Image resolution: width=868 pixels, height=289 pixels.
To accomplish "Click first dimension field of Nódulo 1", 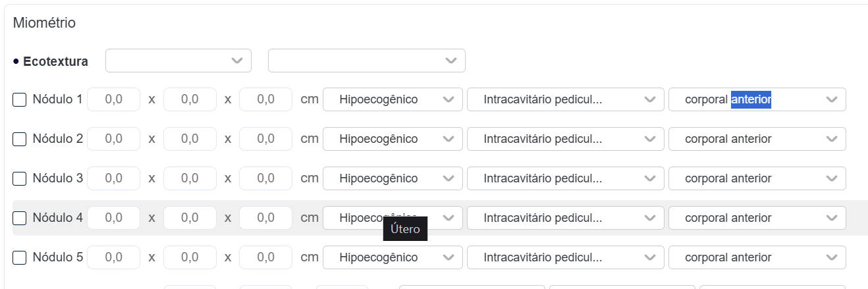I will (x=113, y=100).
